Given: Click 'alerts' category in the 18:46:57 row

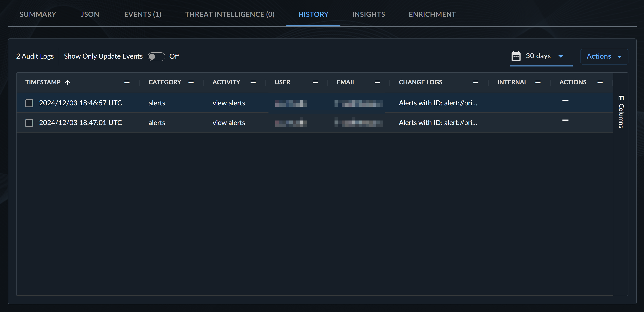Looking at the screenshot, I should click(157, 103).
